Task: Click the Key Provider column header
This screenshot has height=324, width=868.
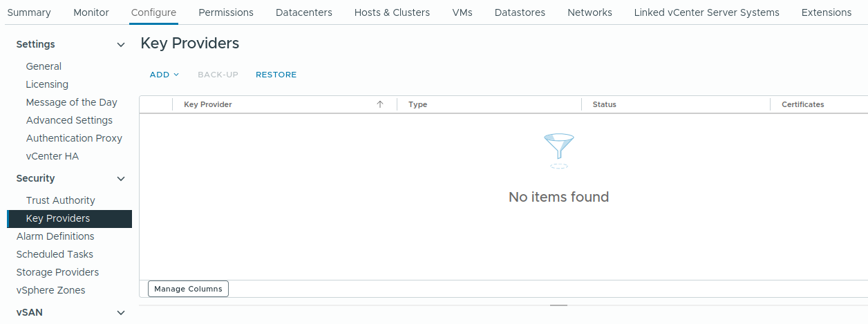Action: click(x=208, y=104)
